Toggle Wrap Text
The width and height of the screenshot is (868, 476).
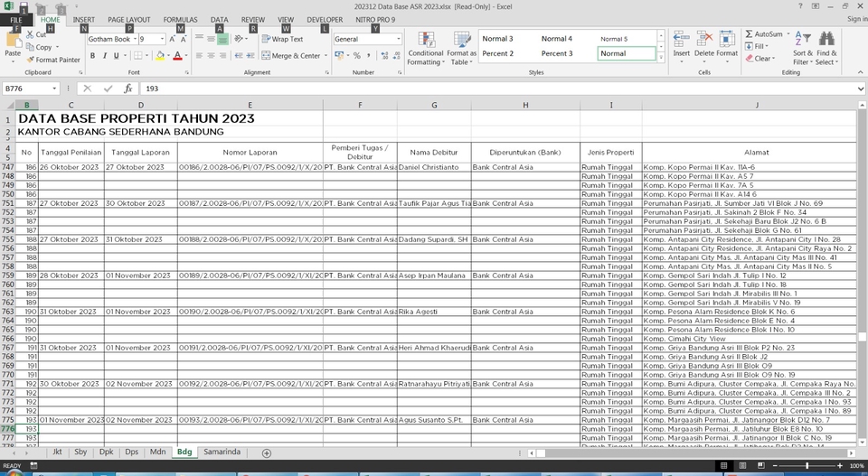click(x=282, y=39)
